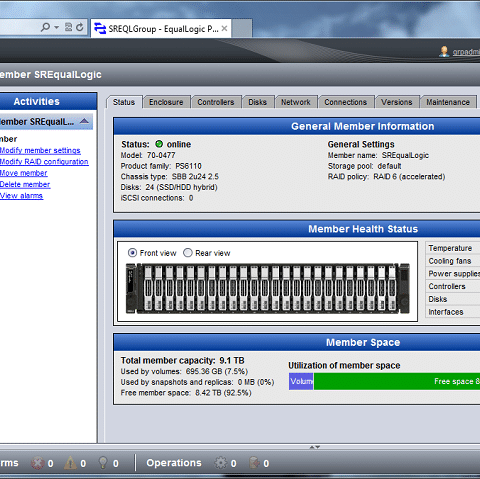This screenshot has width=480, height=479.
Task: Select the Front view radio button
Action: tap(132, 253)
